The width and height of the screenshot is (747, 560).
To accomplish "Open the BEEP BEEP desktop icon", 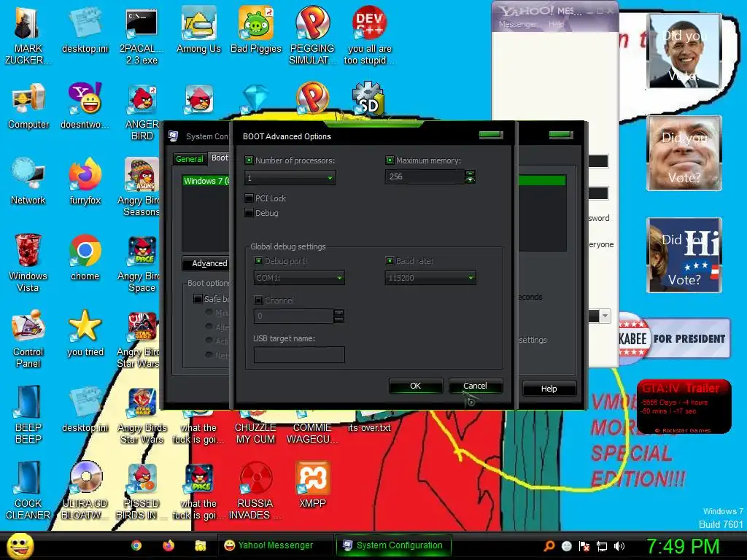I will click(x=28, y=415).
